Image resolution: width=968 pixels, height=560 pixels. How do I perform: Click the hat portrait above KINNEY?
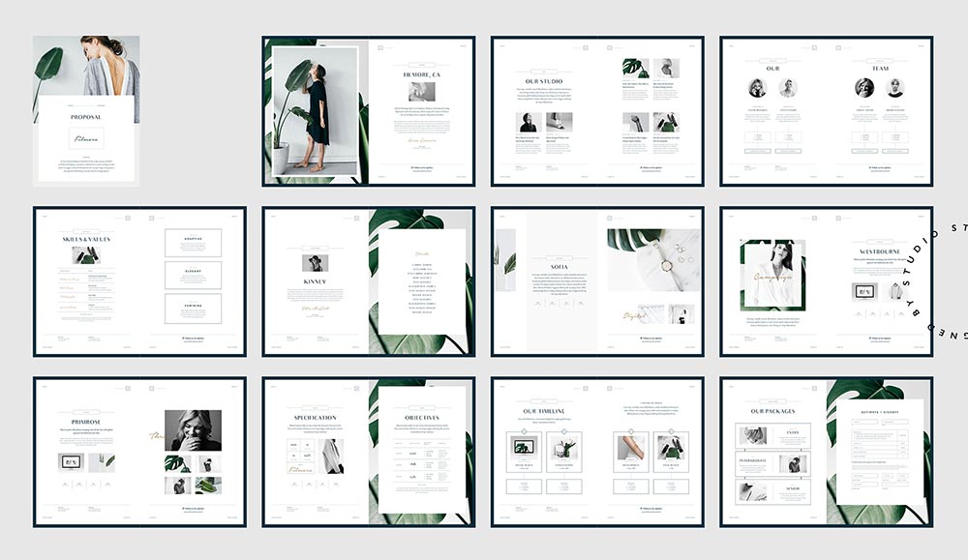tap(315, 263)
